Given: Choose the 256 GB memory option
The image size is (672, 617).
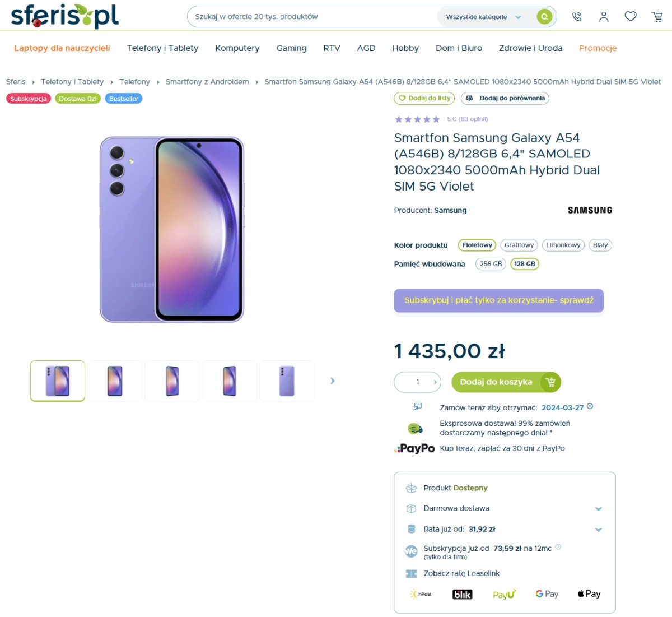Looking at the screenshot, I should (491, 264).
